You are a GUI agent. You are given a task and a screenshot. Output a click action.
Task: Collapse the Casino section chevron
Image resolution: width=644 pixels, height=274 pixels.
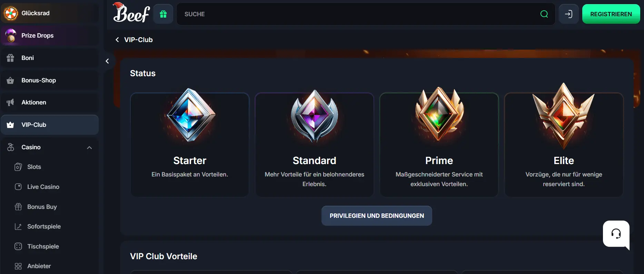(x=89, y=147)
